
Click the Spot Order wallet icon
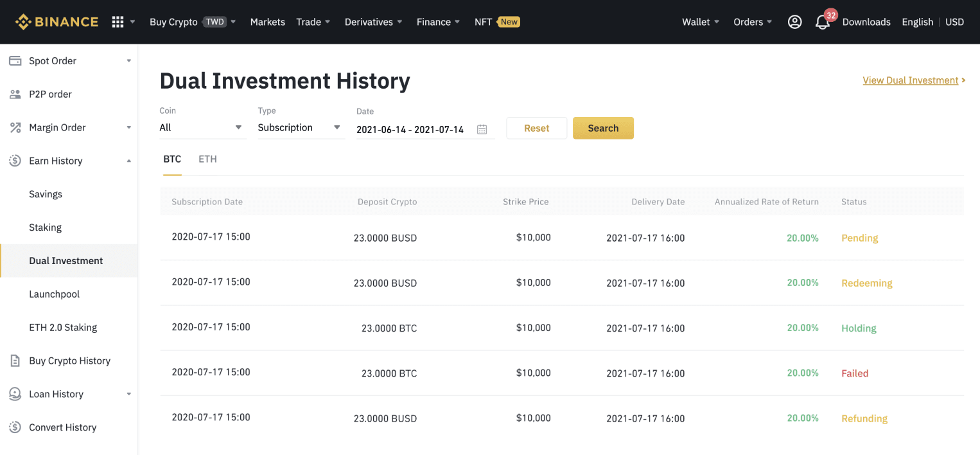point(15,60)
